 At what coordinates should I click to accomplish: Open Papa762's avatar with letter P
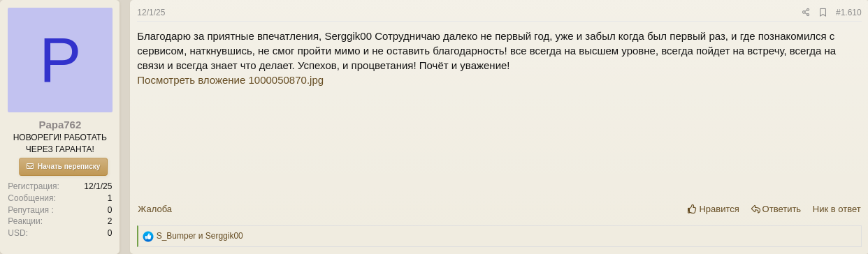[x=60, y=60]
